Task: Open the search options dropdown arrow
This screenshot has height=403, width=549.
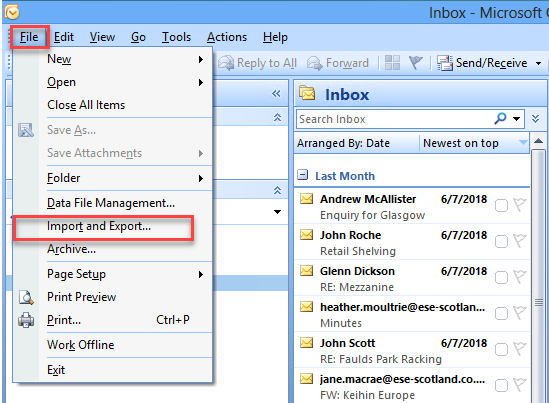Action: coord(516,119)
